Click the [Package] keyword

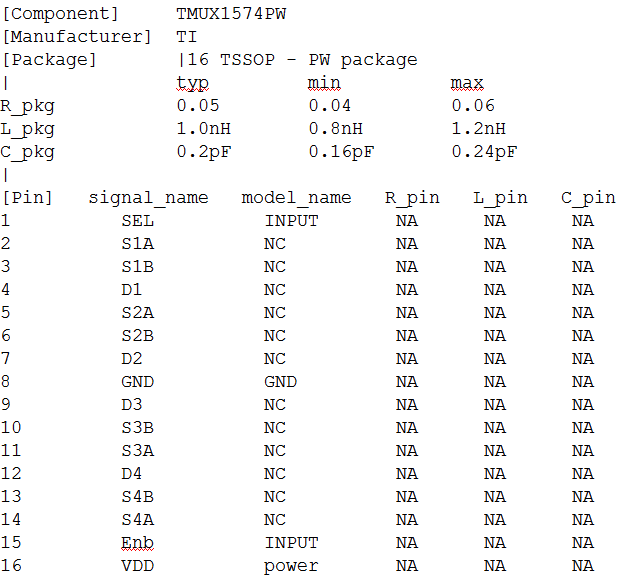coord(50,60)
